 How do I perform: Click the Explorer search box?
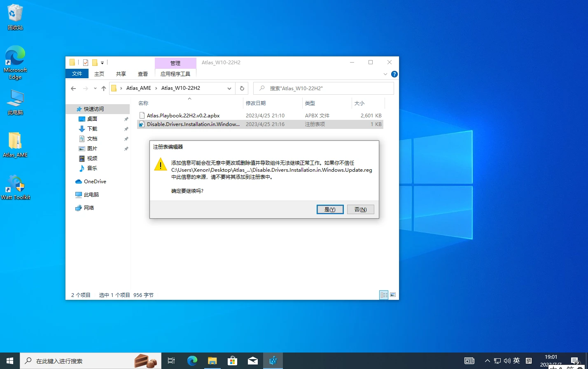click(324, 88)
